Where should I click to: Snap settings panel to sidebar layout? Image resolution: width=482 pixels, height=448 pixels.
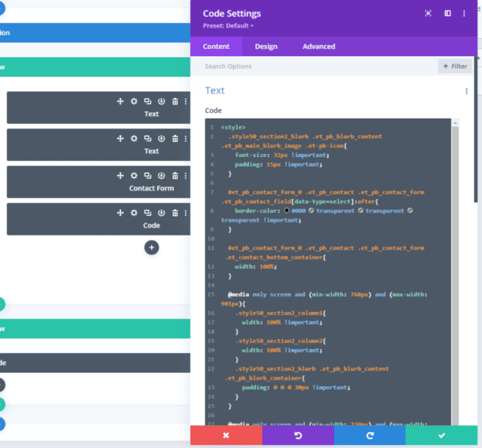[447, 13]
